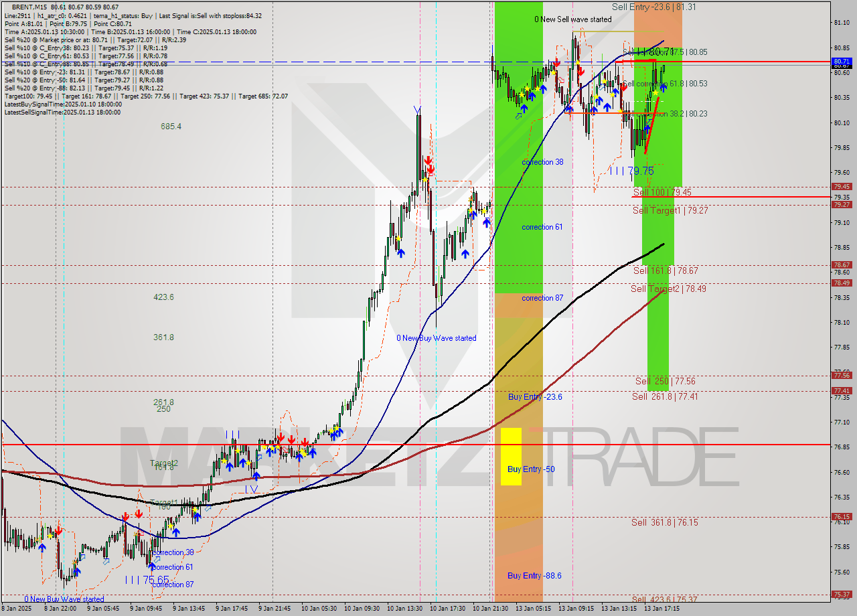Click the '9 Jan 13:45' time axis label
Image resolution: width=857 pixels, height=616 pixels.
pos(189,609)
